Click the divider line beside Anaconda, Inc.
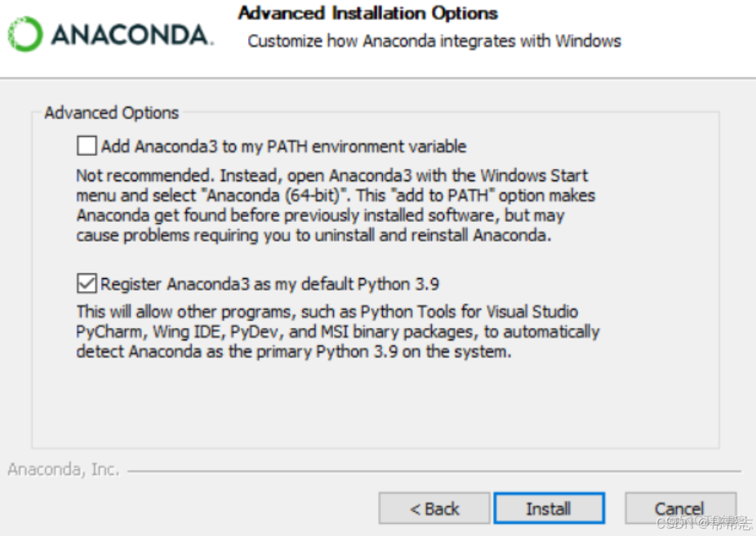Screen dimensions: 756x536 coord(433,471)
